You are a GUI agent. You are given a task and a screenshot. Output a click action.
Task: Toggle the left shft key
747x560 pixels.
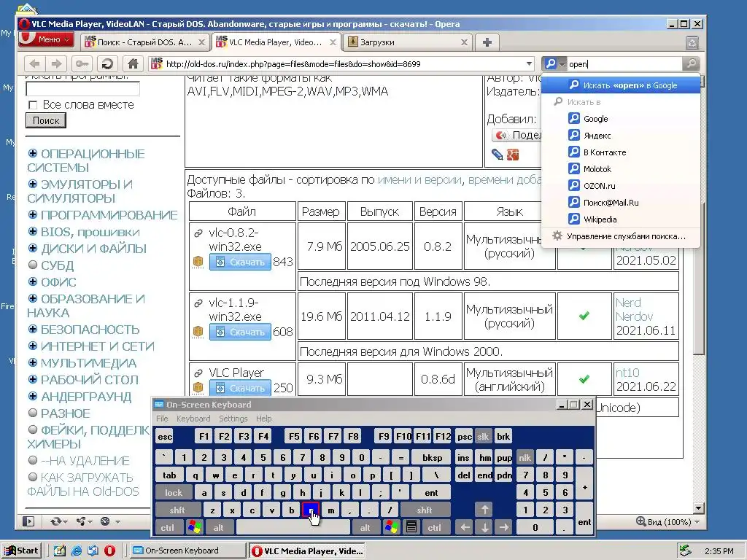(x=177, y=510)
